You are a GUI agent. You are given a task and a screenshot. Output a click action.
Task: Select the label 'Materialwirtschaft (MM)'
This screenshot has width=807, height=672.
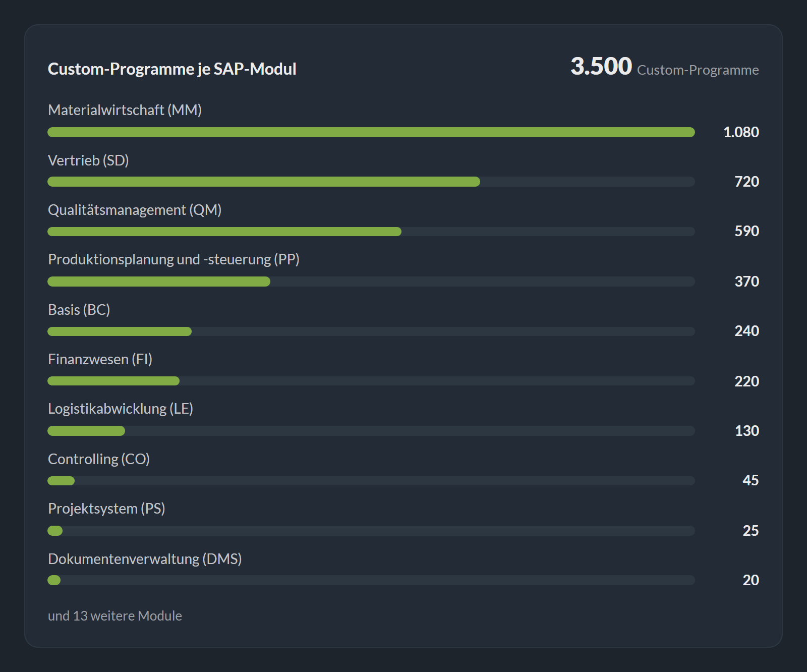[125, 110]
